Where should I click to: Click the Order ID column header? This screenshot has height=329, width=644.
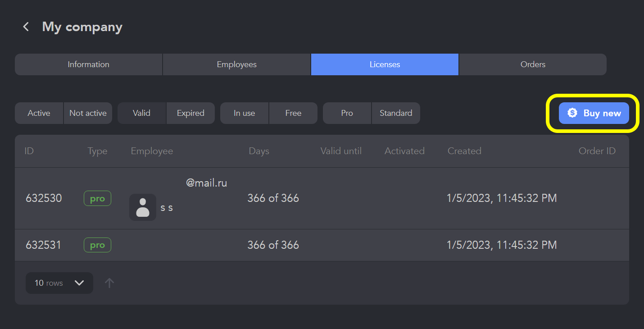tap(597, 151)
